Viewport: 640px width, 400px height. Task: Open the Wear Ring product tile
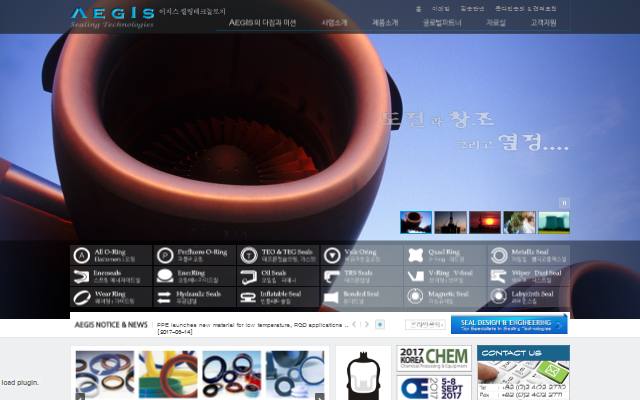(111, 297)
